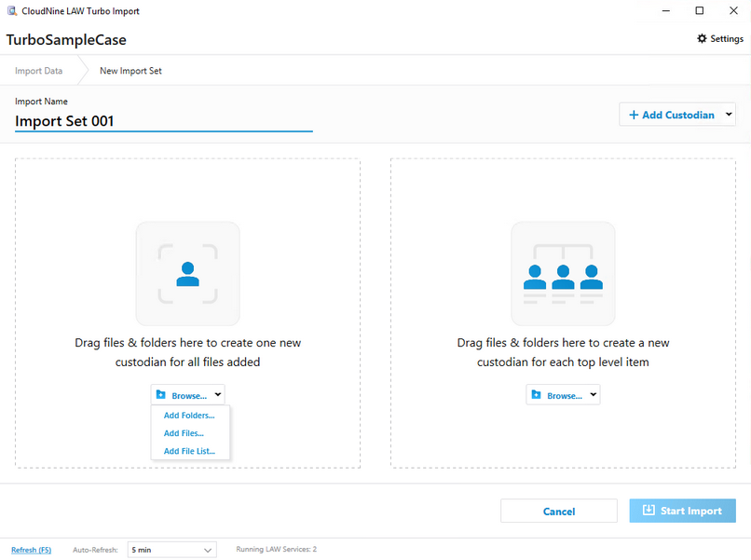This screenshot has width=751, height=560.
Task: Go back to Import Data breadcrumb
Action: [39, 71]
